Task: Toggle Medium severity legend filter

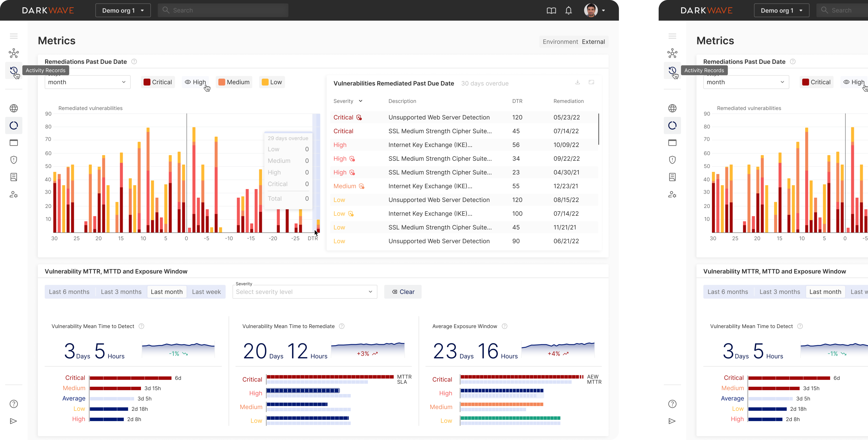Action: click(234, 82)
